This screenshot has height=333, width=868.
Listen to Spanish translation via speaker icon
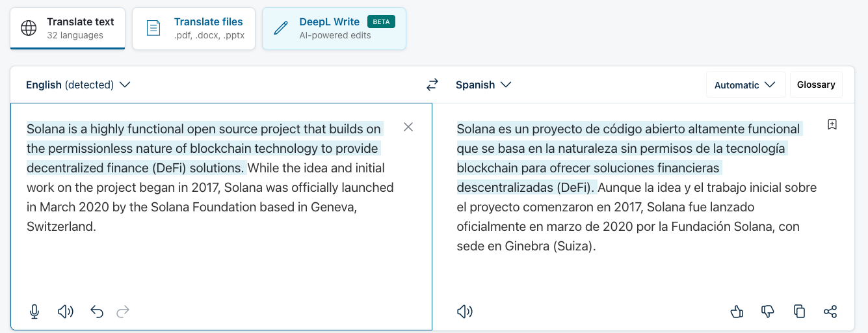(464, 312)
